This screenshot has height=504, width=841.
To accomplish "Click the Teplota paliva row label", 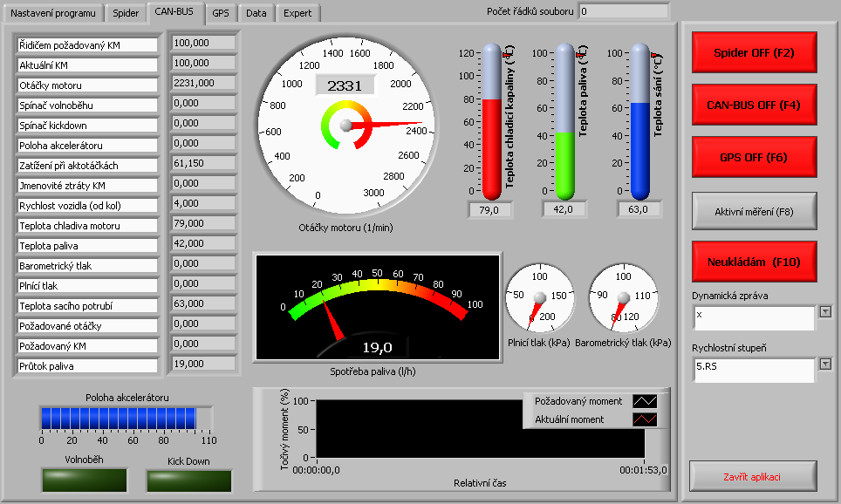I will pos(87,246).
